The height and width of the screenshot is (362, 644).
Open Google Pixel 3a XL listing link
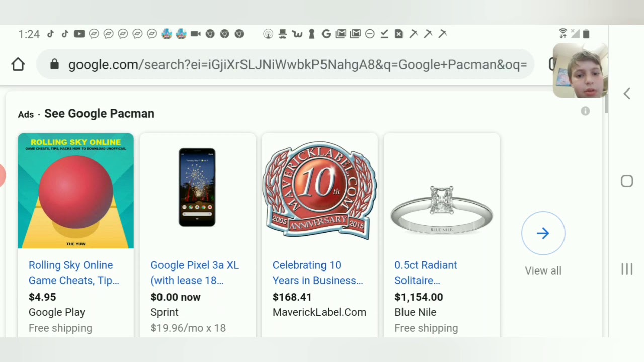(195, 273)
